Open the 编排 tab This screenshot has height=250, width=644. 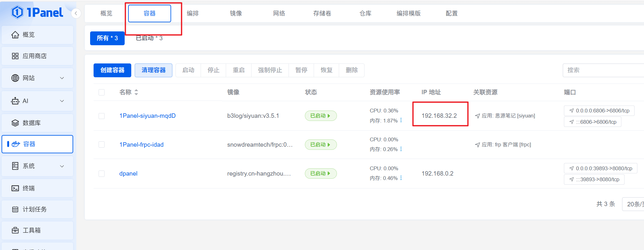[x=193, y=14]
